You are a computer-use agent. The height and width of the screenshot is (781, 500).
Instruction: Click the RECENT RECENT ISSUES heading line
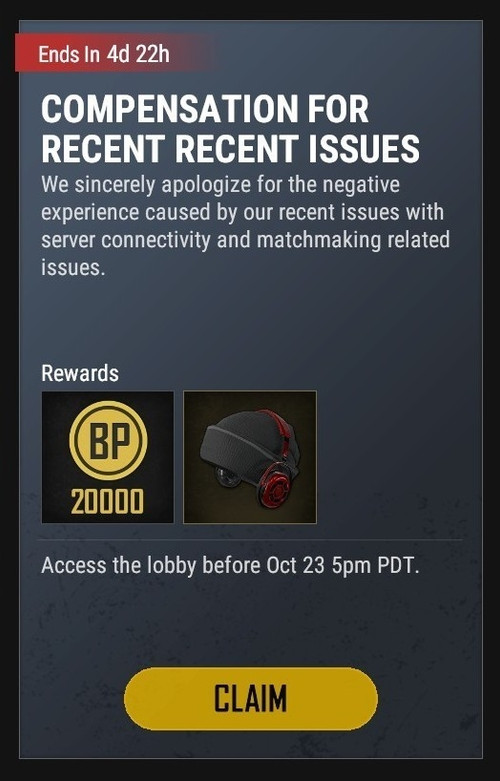tap(231, 148)
